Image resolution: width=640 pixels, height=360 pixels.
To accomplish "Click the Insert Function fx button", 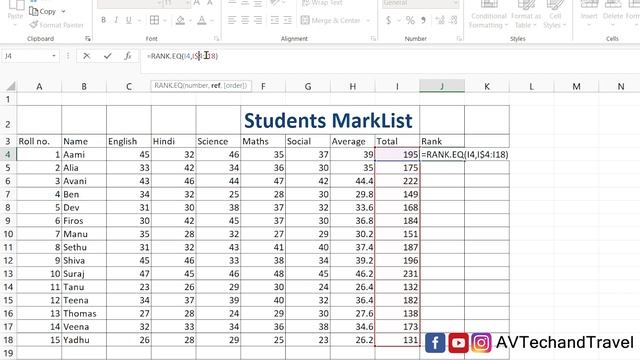I will pos(128,56).
